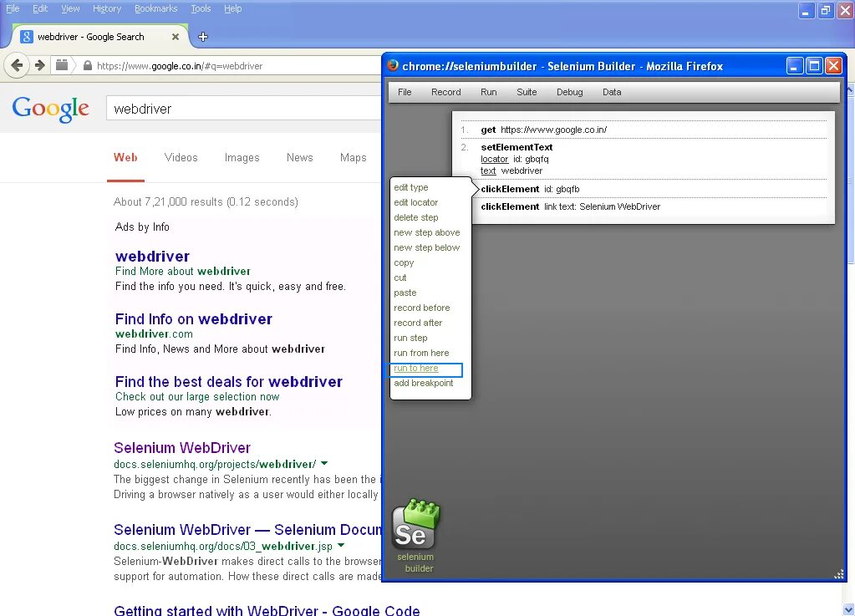The image size is (855, 616).
Task: Click the Google logo
Action: 51,109
